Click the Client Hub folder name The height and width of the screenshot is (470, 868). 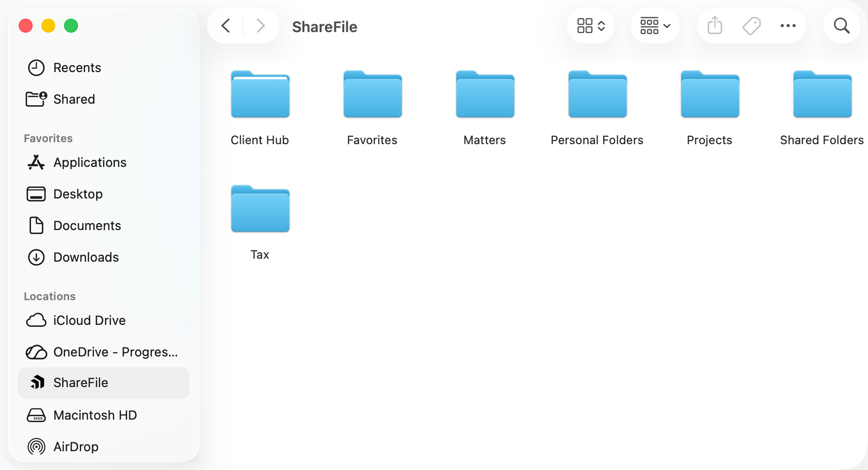[260, 140]
